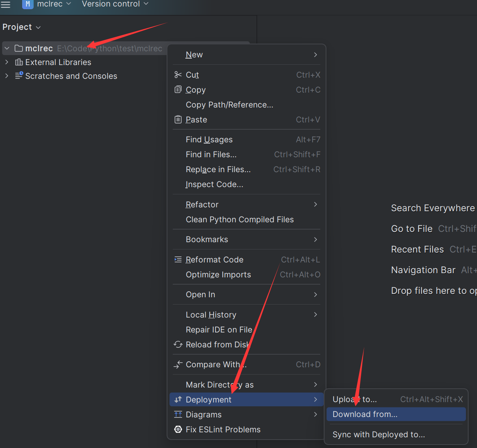Viewport: 477px width, 448px height.
Task: Select Inspect Code entry
Action: [247, 184]
